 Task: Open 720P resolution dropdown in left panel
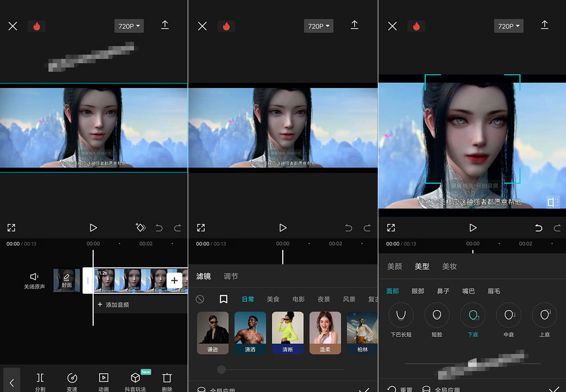pyautogui.click(x=129, y=26)
